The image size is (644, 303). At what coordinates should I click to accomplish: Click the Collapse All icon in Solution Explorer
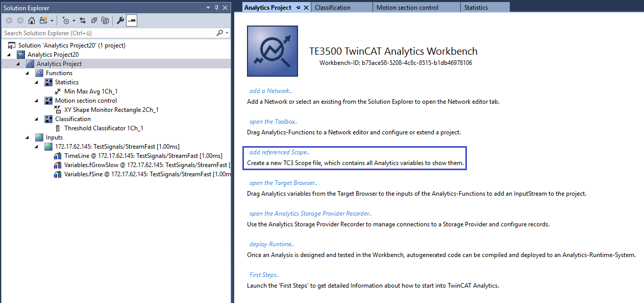pyautogui.click(x=94, y=21)
